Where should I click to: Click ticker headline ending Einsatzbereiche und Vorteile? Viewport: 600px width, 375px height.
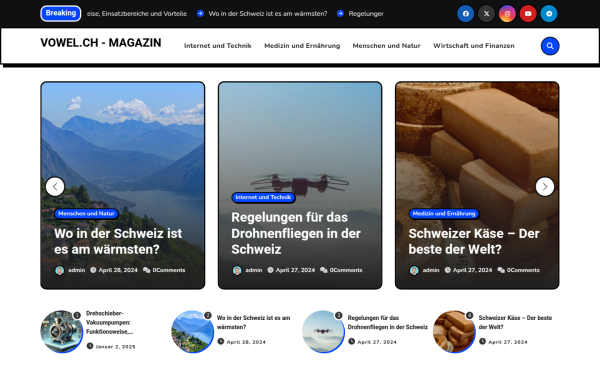[137, 14]
